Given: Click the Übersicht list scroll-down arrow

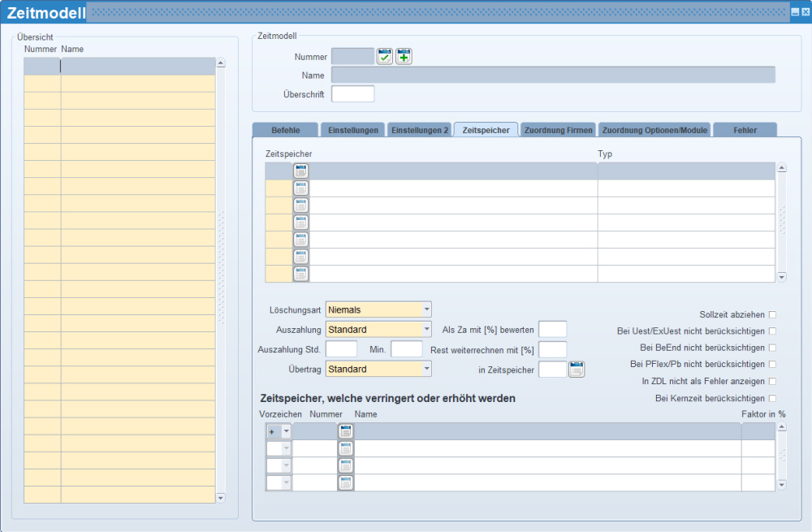Looking at the screenshot, I should pos(221,498).
